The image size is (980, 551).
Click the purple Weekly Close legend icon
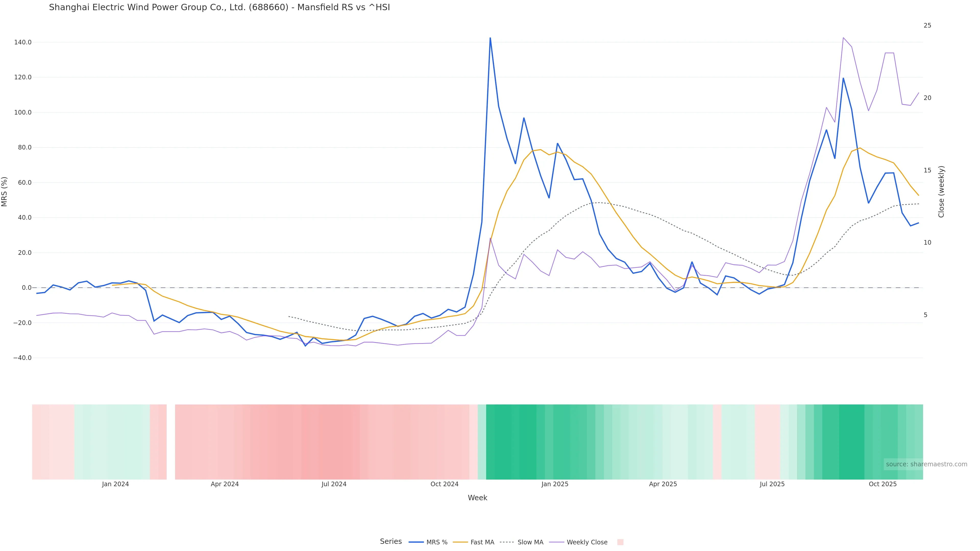tap(557, 542)
